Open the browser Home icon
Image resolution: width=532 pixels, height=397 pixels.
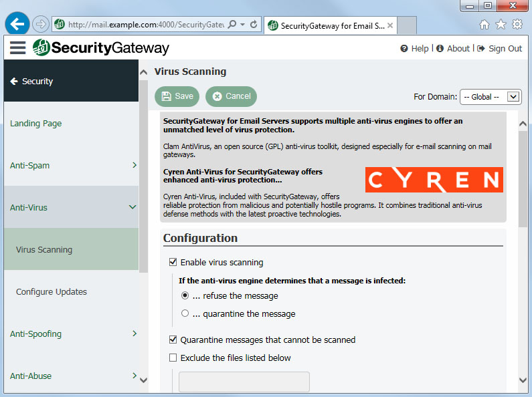point(484,24)
